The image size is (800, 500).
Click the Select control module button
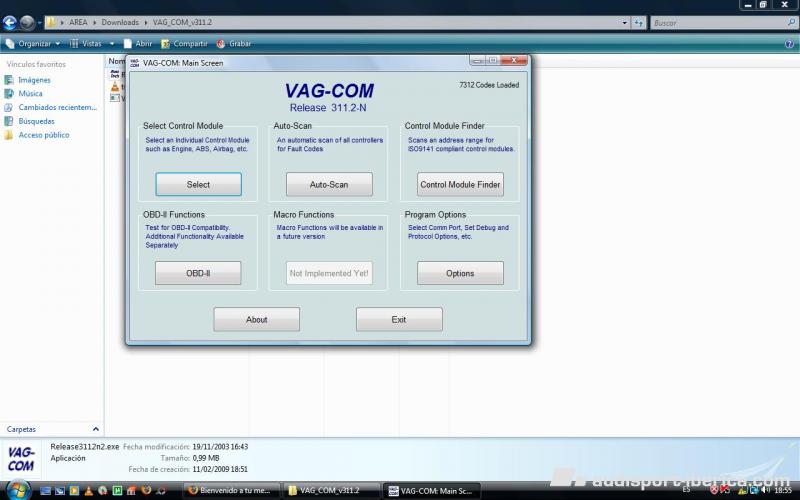click(198, 184)
